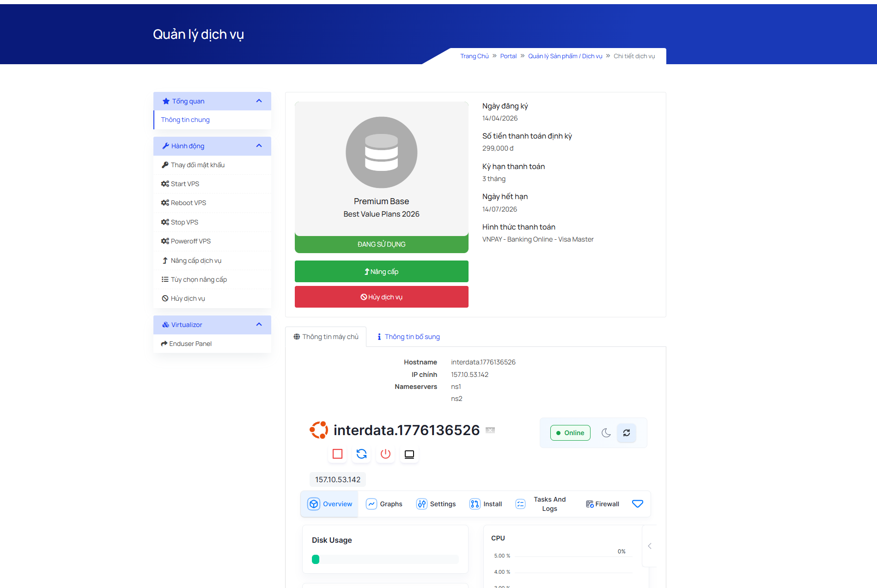Toggle dark mode with moon icon
The width and height of the screenshot is (877, 588).
click(606, 433)
